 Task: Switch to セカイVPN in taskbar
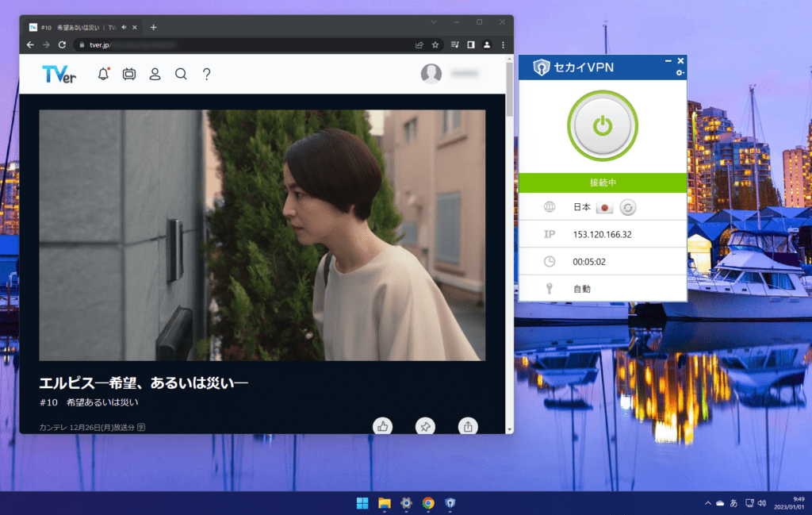[450, 502]
